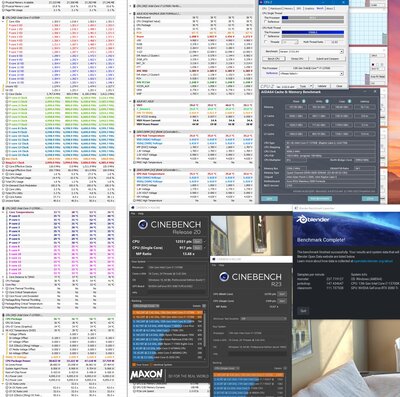Open the Cinebench R20 File menu

click(133, 213)
